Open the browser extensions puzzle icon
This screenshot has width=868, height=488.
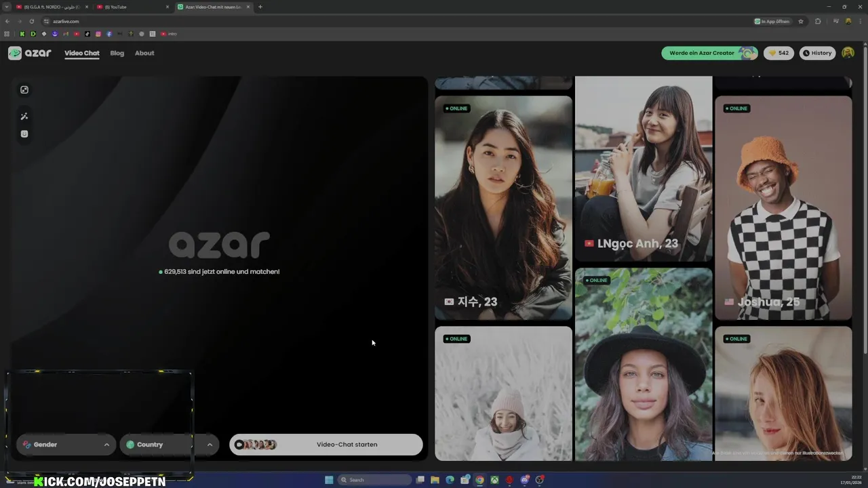(818, 21)
